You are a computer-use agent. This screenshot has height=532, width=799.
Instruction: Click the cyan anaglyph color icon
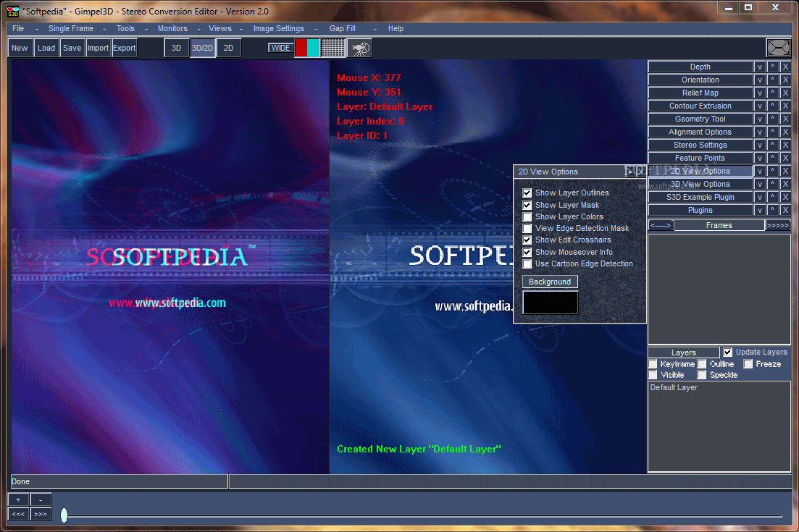[313, 48]
